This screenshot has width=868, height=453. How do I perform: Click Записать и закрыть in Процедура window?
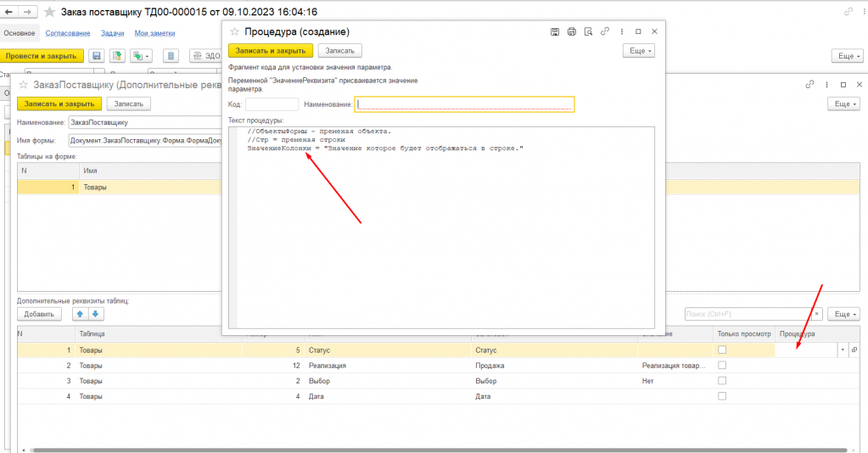[x=271, y=50]
